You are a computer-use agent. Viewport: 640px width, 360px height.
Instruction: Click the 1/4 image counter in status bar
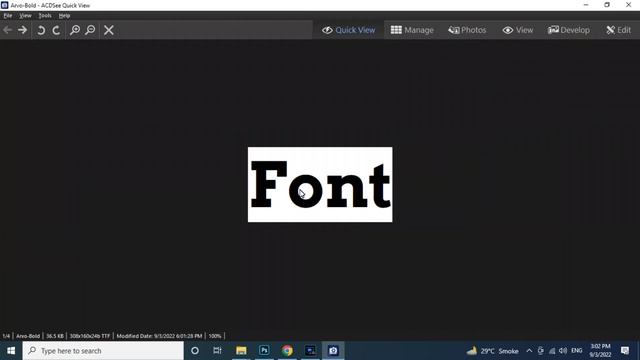(x=6, y=336)
